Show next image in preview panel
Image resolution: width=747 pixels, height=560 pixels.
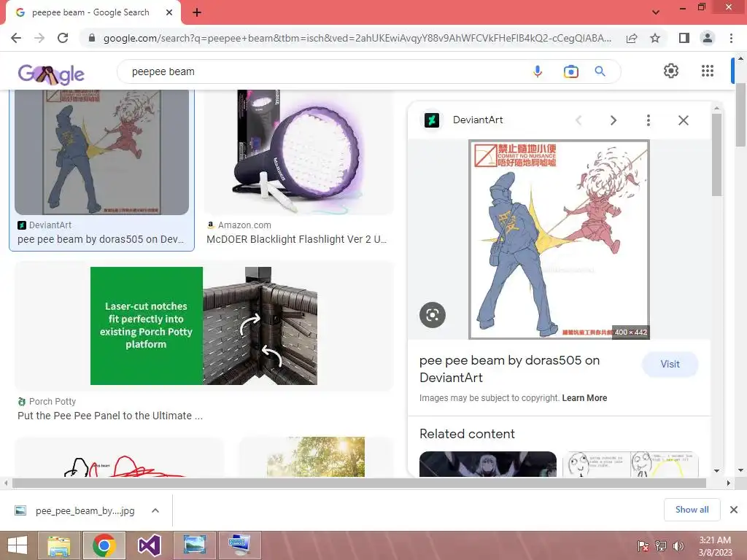click(614, 120)
